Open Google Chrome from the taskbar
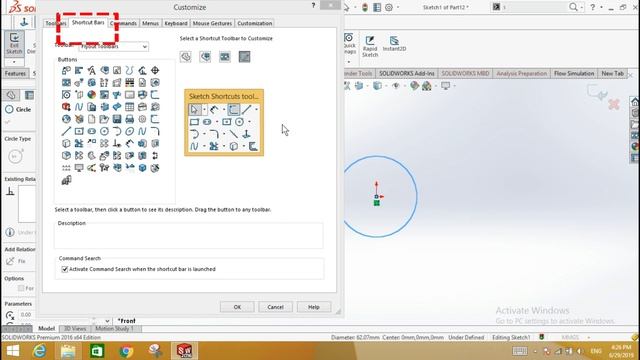 [126, 351]
